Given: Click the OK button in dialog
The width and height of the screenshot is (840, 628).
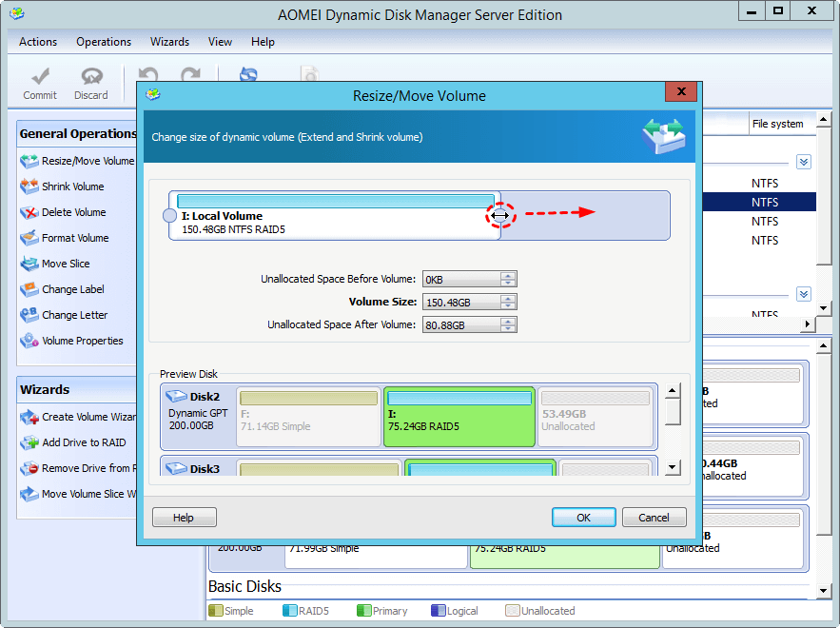Looking at the screenshot, I should coord(583,518).
